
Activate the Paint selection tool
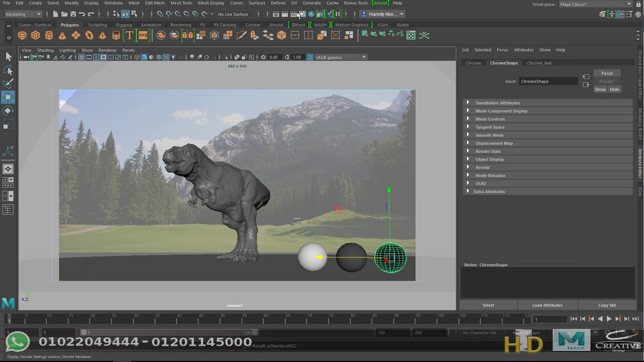[8, 83]
